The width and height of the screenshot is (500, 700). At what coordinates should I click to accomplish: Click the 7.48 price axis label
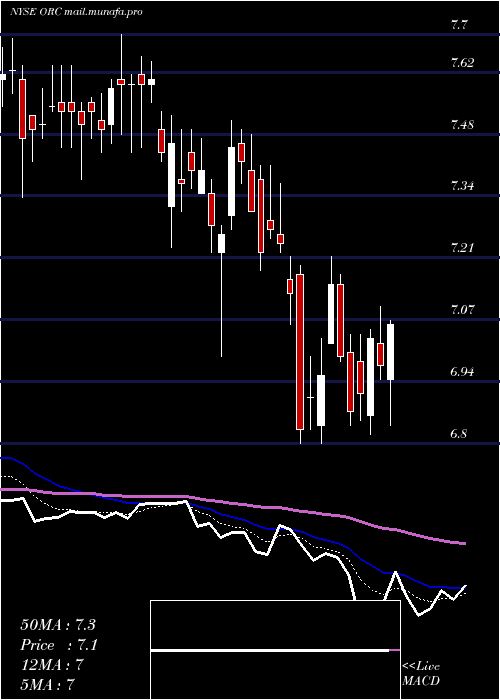462,125
